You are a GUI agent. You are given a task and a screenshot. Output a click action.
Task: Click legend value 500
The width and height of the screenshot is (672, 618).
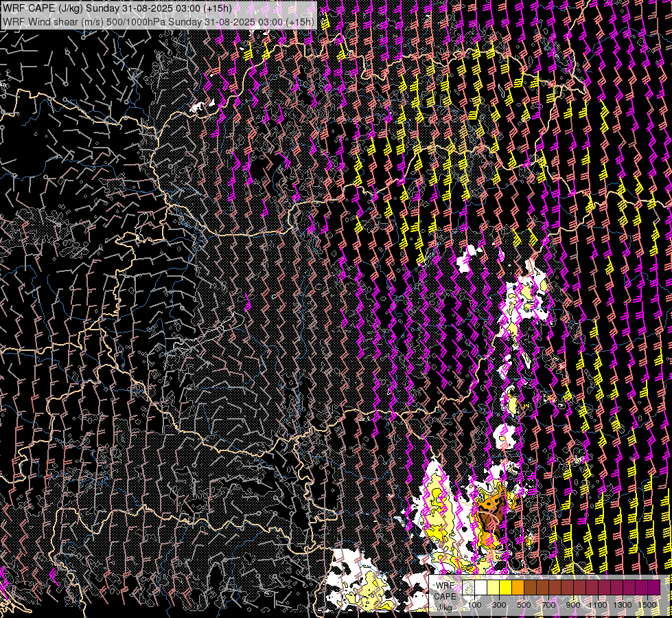pos(524,605)
